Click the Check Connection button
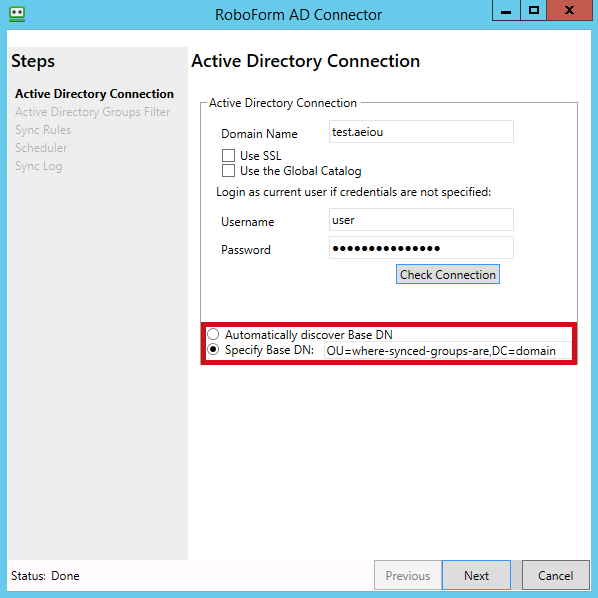 click(x=448, y=274)
